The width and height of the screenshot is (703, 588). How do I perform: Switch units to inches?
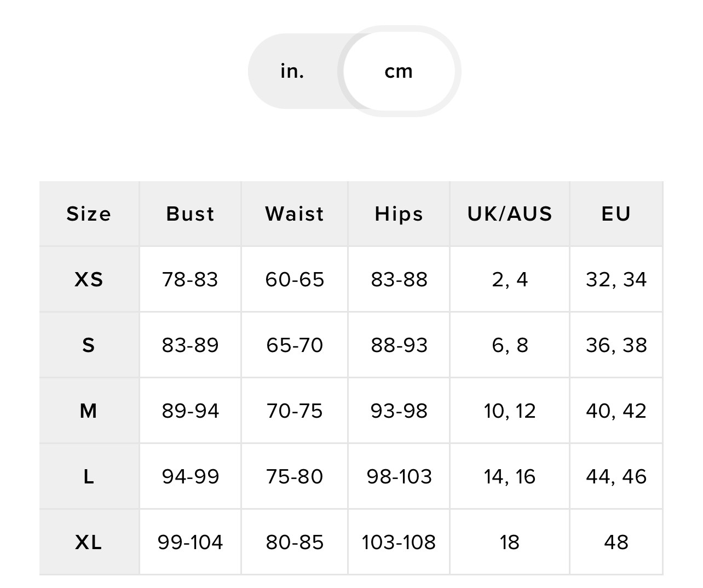[292, 71]
